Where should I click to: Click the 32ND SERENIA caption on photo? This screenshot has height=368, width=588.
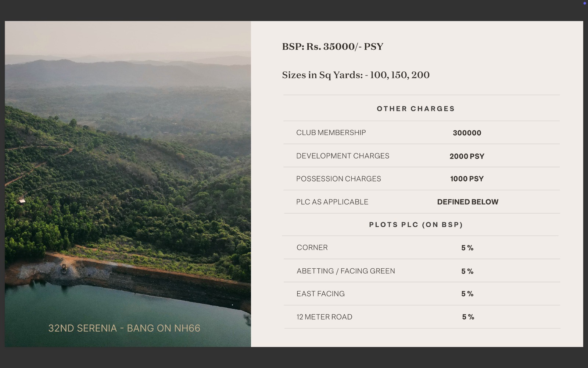click(124, 328)
